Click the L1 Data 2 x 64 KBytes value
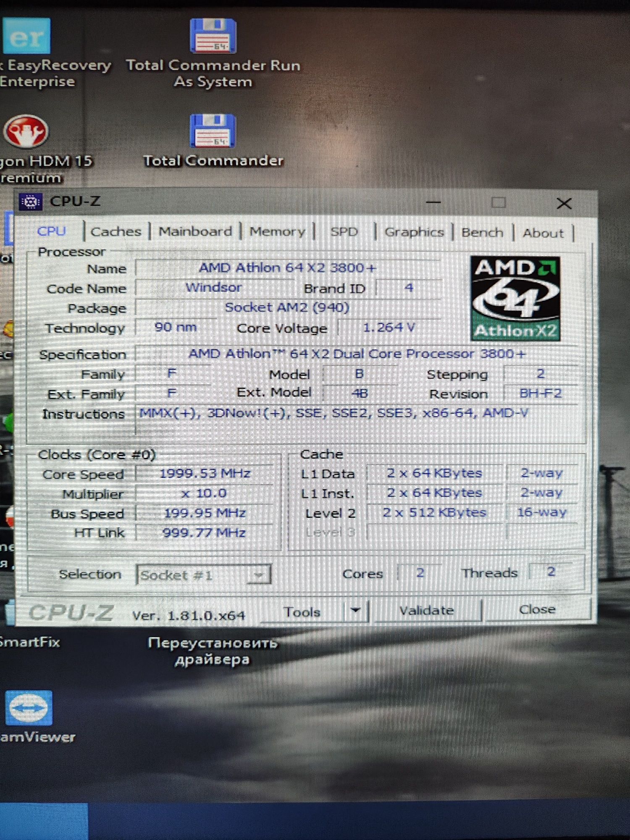The image size is (630, 840). pyautogui.click(x=434, y=473)
